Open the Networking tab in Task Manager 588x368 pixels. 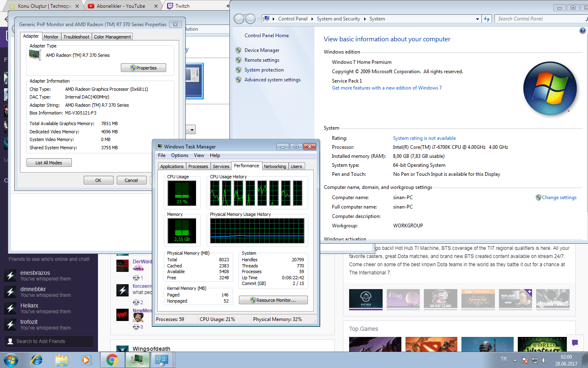pyautogui.click(x=275, y=166)
